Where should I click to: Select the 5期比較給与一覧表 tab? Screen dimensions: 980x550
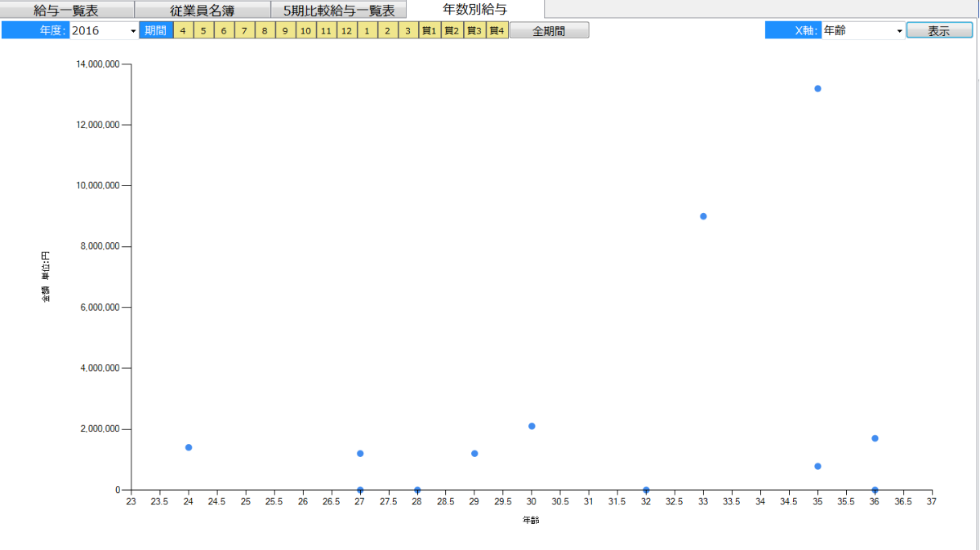pyautogui.click(x=338, y=11)
